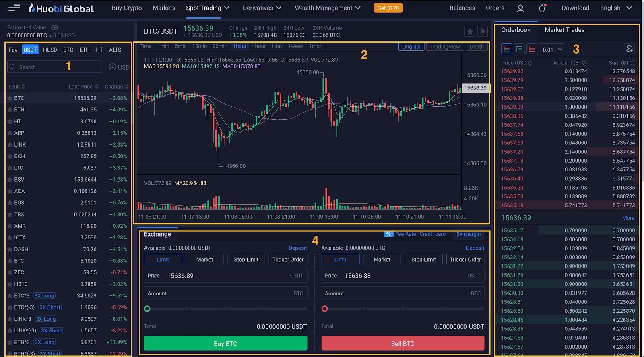Viewport: 644px width, 357px height.
Task: Toggle estimated value visibility eye icon
Action: coord(55,27)
